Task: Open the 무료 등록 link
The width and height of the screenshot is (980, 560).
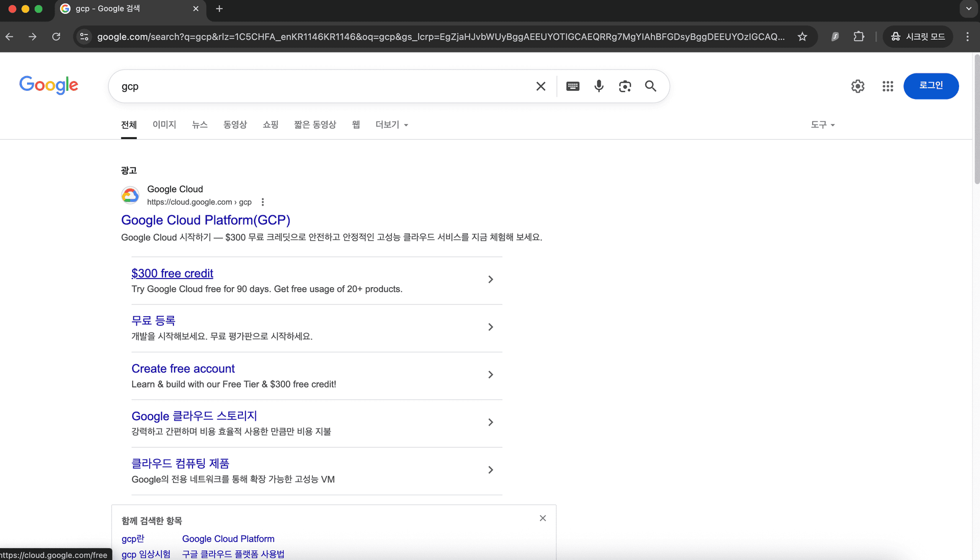Action: click(153, 321)
